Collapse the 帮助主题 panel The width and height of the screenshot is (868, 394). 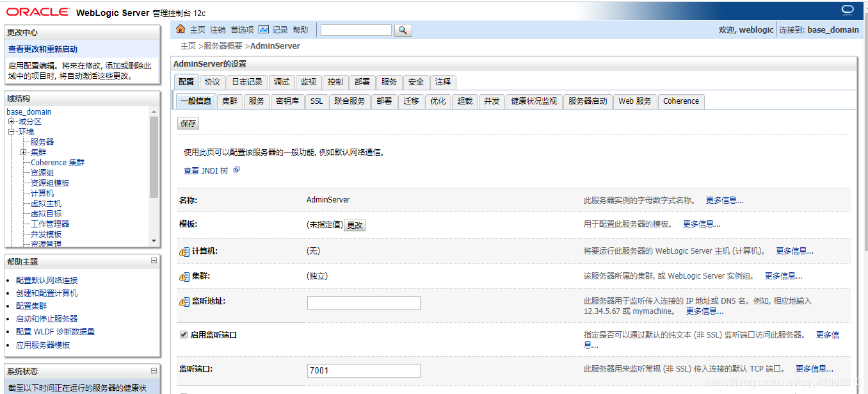coord(154,261)
